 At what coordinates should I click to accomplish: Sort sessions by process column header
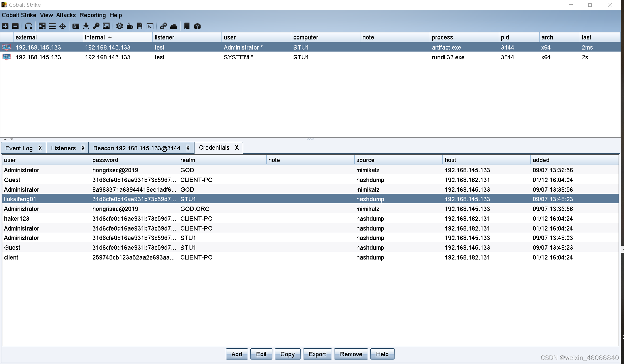coord(464,37)
